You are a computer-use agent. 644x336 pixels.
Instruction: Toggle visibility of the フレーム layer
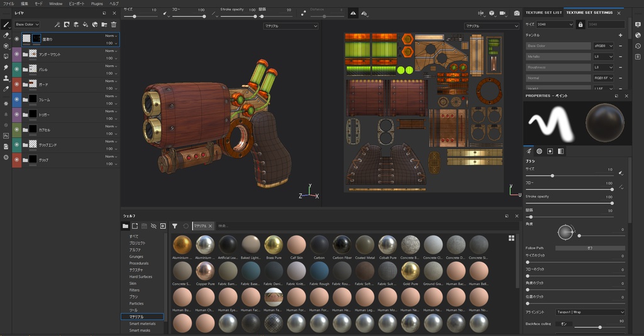[x=16, y=99]
